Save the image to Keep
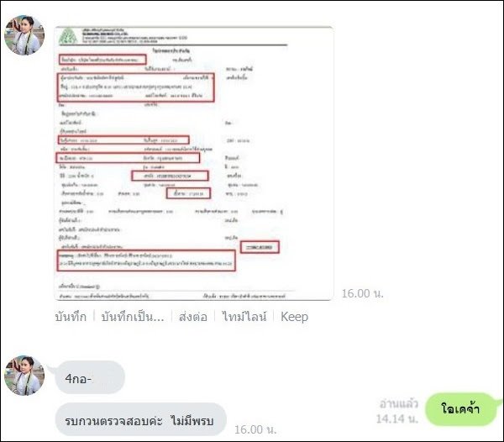 tap(294, 317)
